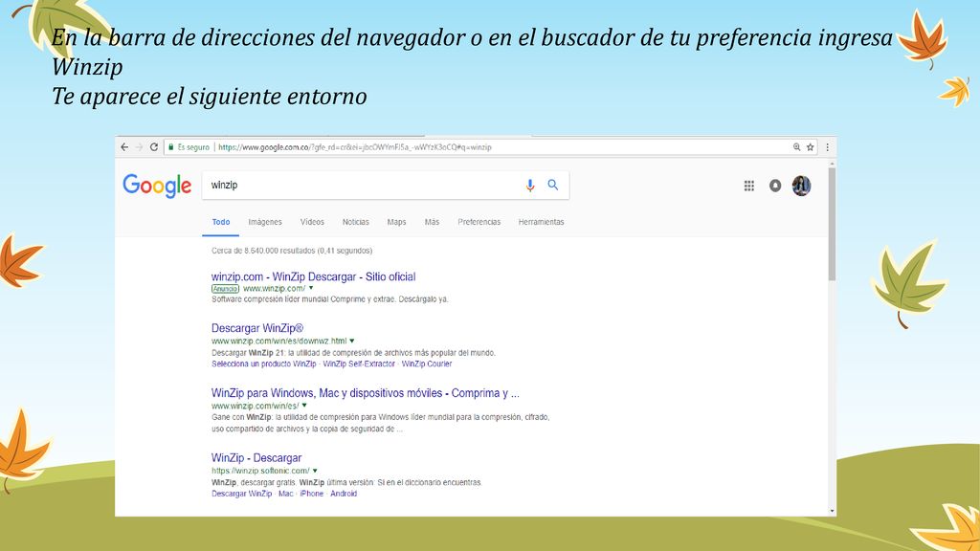Expand arrow beside www.winzip.com/win/es/ URL

[x=304, y=406]
